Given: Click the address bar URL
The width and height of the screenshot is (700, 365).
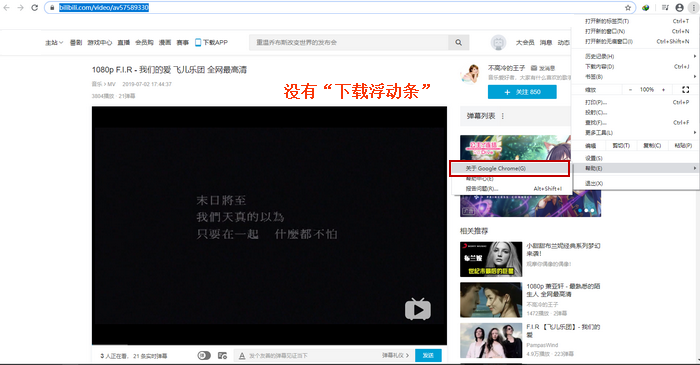Looking at the screenshot, I should coord(104,8).
